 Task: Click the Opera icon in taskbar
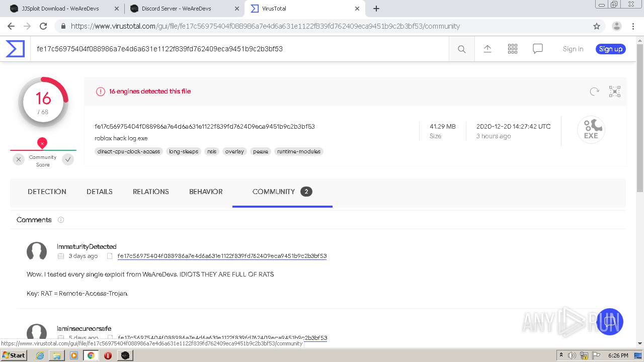(x=108, y=355)
